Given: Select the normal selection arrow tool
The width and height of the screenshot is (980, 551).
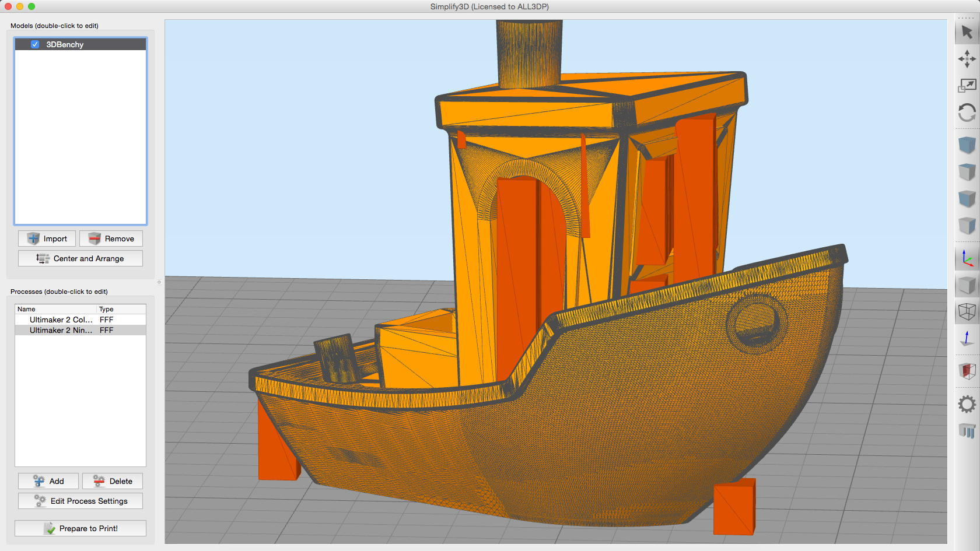Looking at the screenshot, I should 967,31.
